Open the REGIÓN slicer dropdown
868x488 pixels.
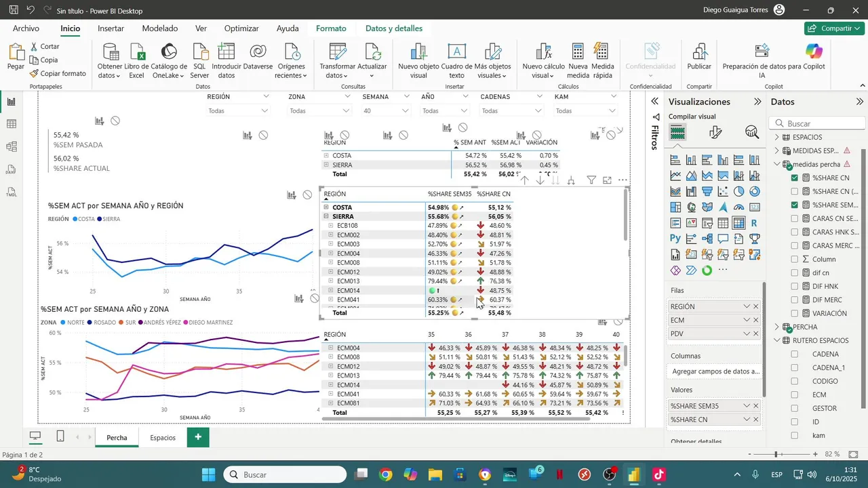pos(238,110)
